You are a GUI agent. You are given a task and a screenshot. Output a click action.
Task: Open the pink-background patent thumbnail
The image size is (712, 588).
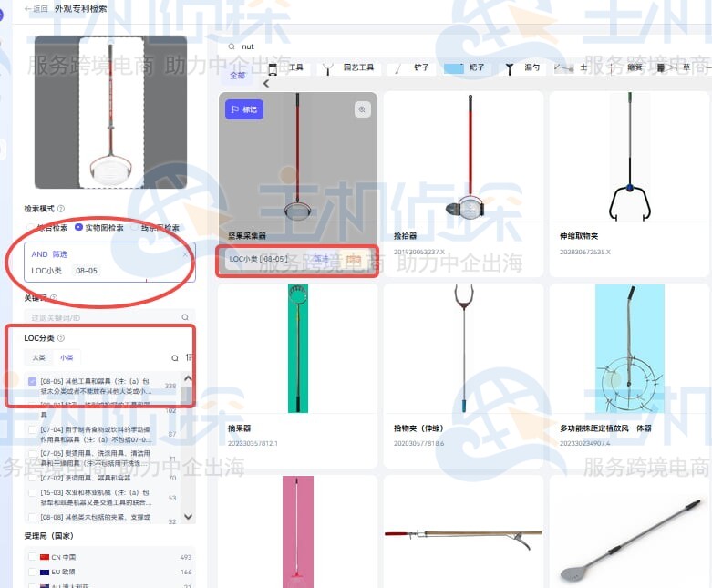(x=298, y=531)
